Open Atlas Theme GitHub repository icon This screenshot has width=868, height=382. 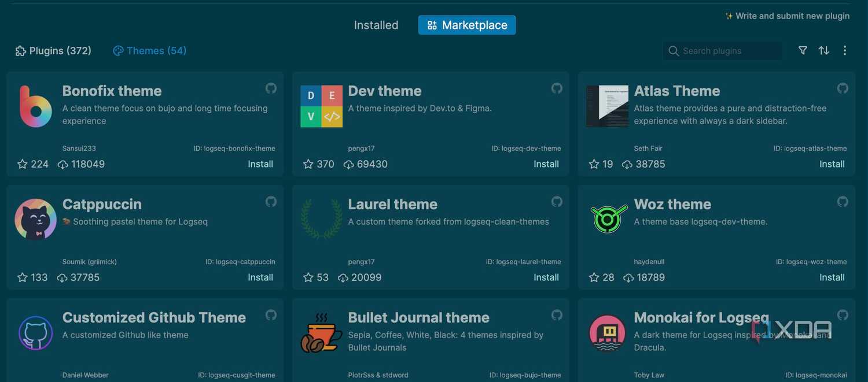843,88
